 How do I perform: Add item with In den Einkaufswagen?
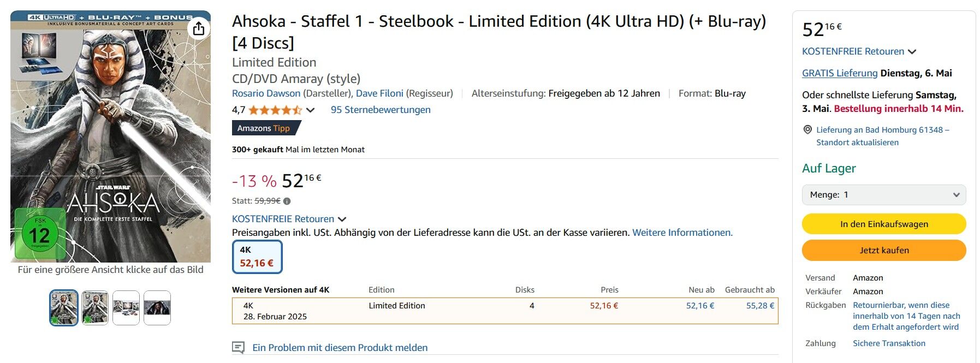pos(884,224)
